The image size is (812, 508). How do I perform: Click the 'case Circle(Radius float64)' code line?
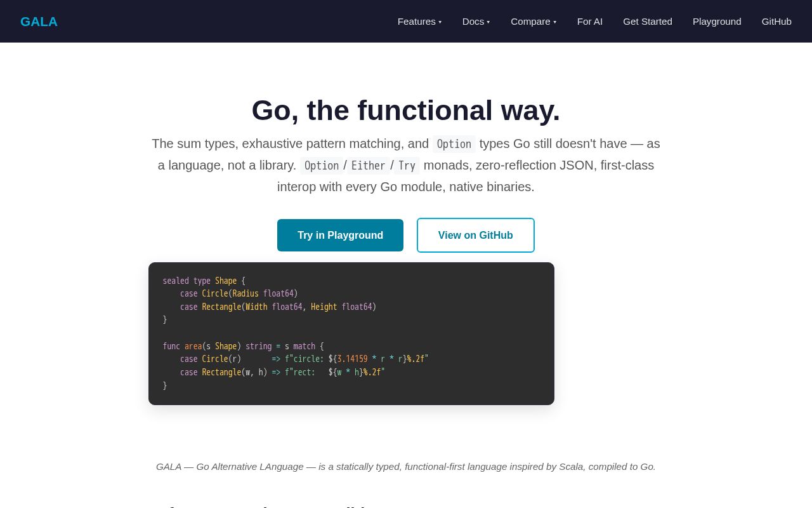239,294
